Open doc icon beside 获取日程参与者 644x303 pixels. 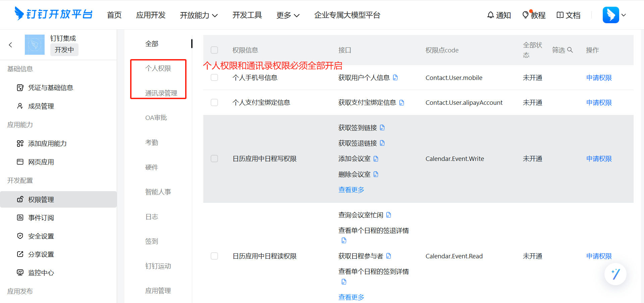[x=389, y=256]
